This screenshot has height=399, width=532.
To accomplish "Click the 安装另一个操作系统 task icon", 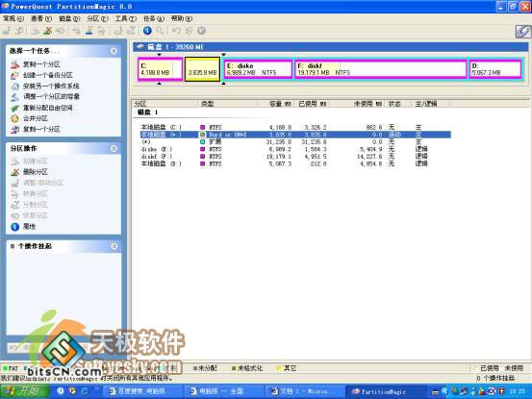I will coord(14,86).
